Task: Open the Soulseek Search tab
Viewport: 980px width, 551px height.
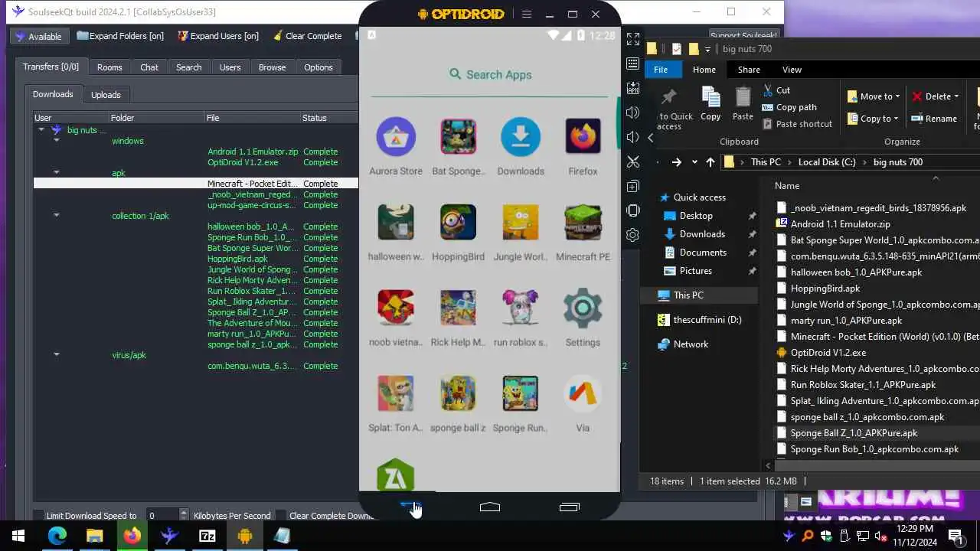Action: 189,67
